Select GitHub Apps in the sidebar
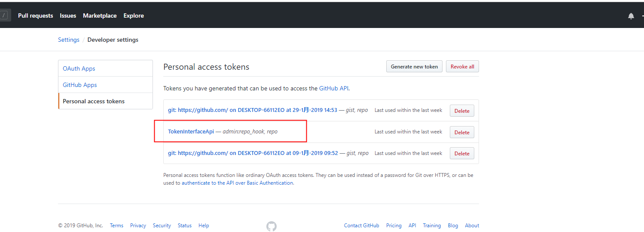Screen dimensions: 644x232 point(106,85)
